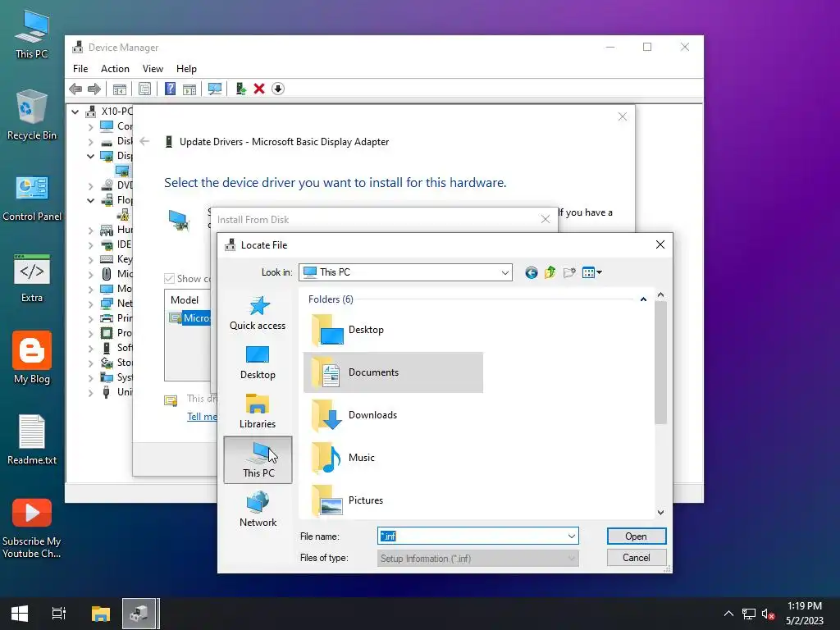
Task: Go to last folder visited in Locate File
Action: (531, 272)
